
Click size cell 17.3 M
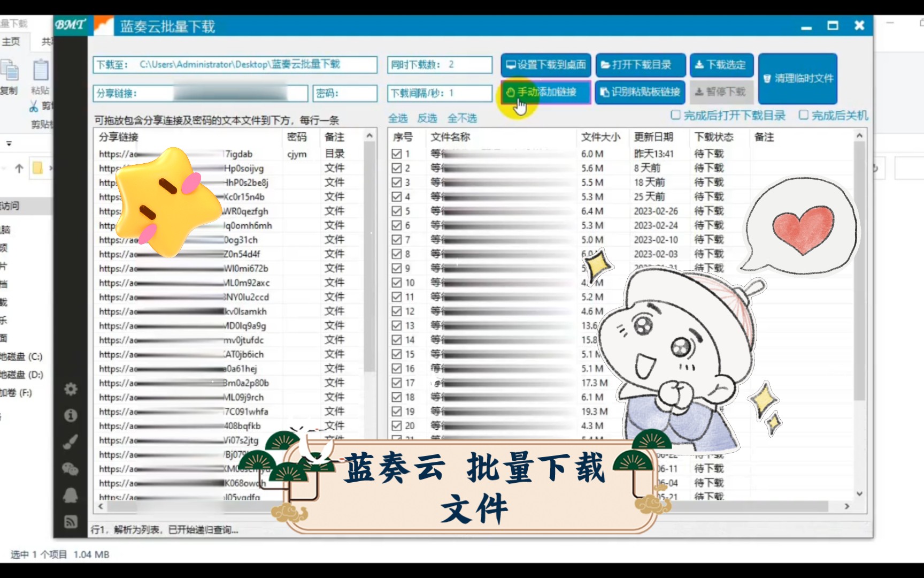[x=595, y=383]
